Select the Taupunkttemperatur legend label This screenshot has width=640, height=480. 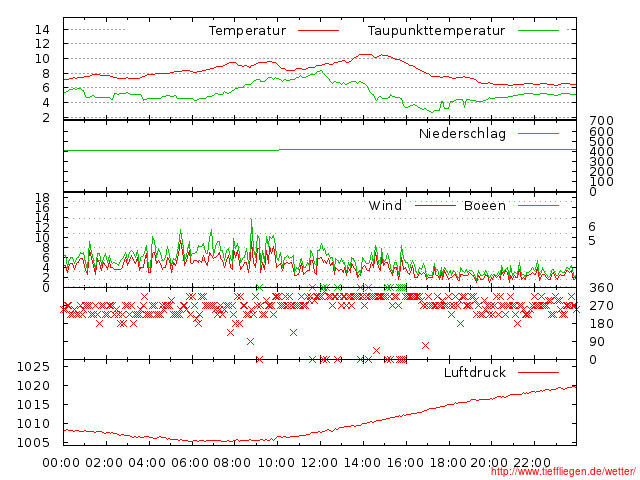(x=436, y=31)
